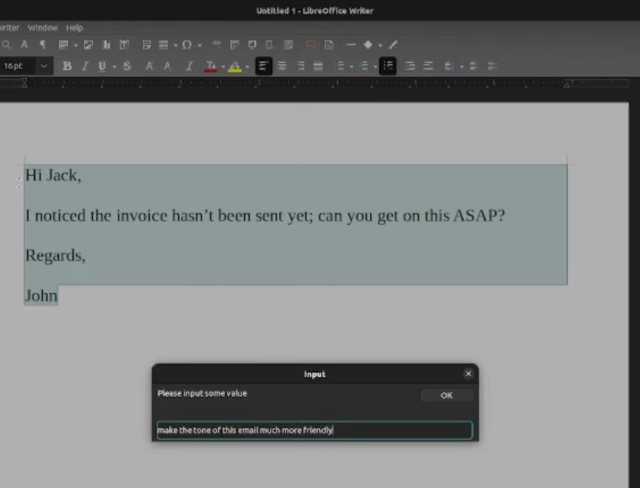
Task: Click the Special Character omega icon
Action: pyautogui.click(x=187, y=45)
